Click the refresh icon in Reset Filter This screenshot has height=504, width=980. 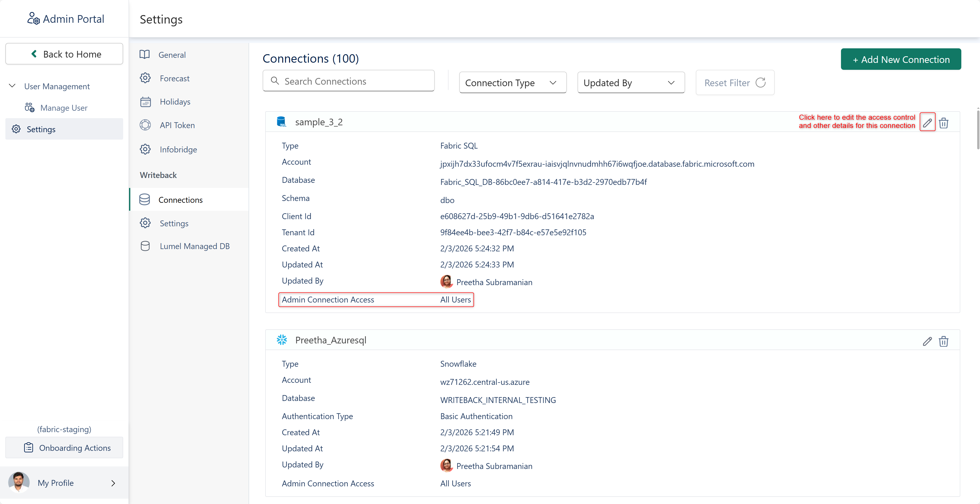tap(761, 83)
